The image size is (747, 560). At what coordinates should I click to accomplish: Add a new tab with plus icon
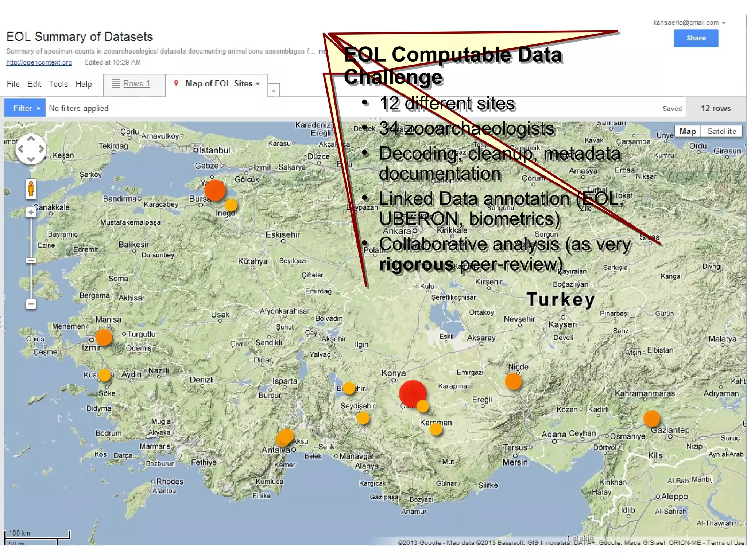coord(274,90)
